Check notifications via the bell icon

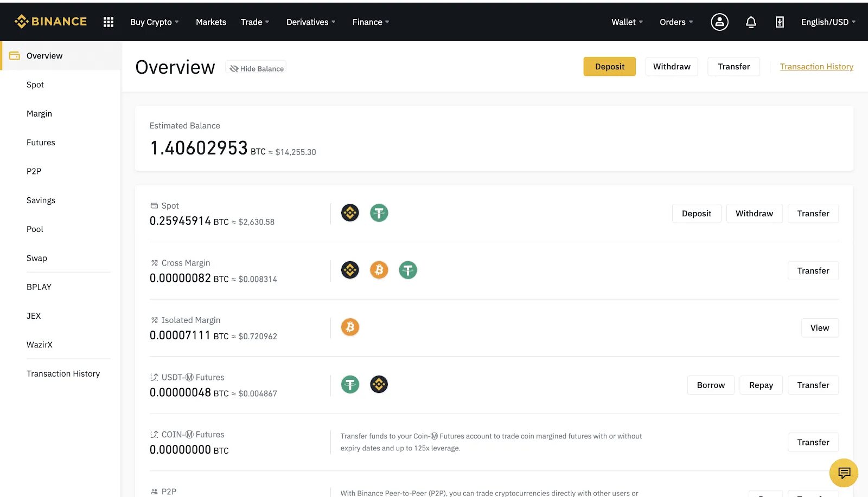pos(751,22)
